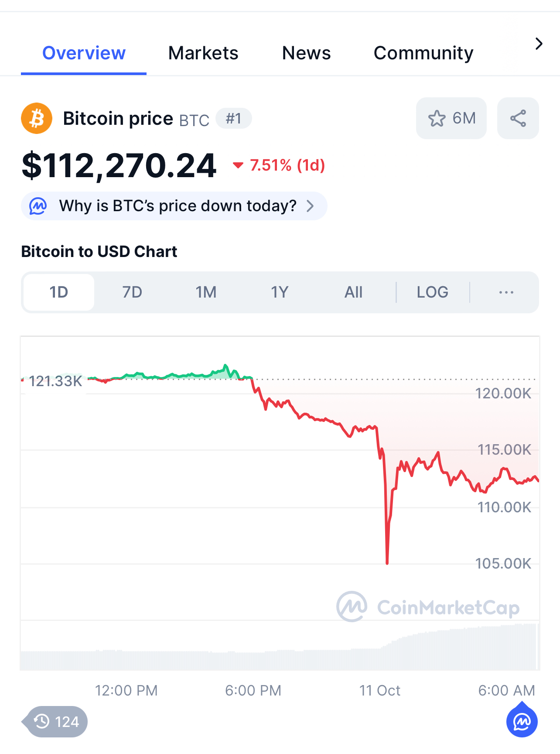Viewport: 560px width, 754px height.
Task: Open the floating CoinMarketCap AI chat icon
Action: coord(522,721)
